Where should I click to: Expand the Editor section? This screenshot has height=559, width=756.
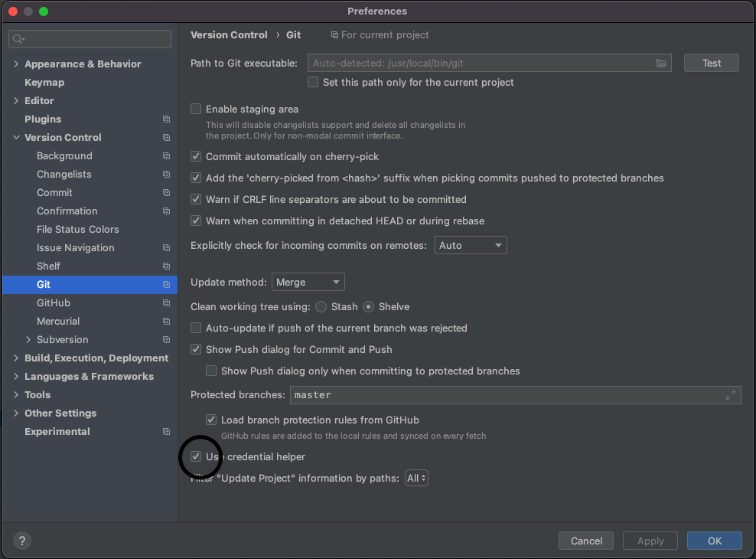tap(16, 100)
